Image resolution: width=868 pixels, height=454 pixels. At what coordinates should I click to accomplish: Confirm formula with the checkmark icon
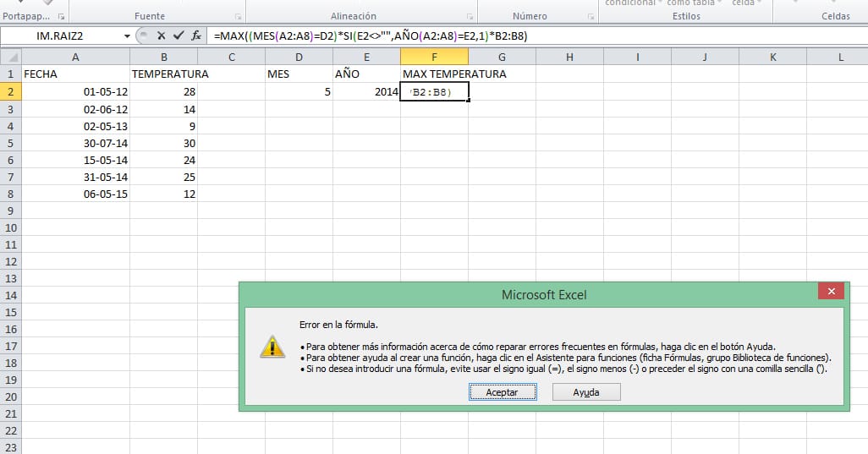coord(179,36)
